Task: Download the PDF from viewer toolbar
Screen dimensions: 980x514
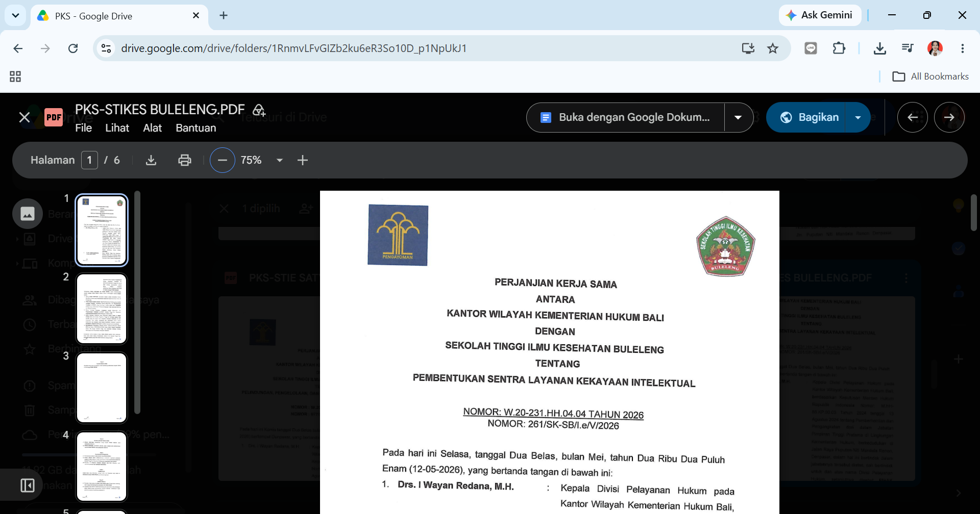Action: click(151, 160)
